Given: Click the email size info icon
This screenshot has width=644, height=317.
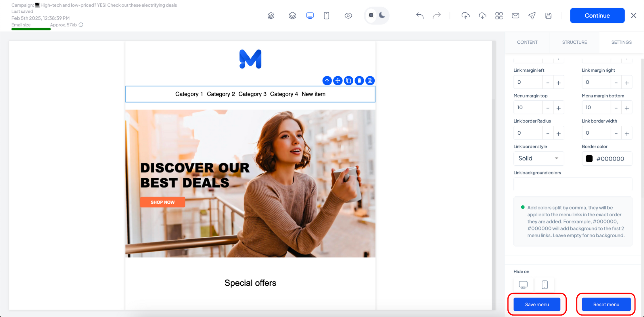Looking at the screenshot, I should click(81, 25).
